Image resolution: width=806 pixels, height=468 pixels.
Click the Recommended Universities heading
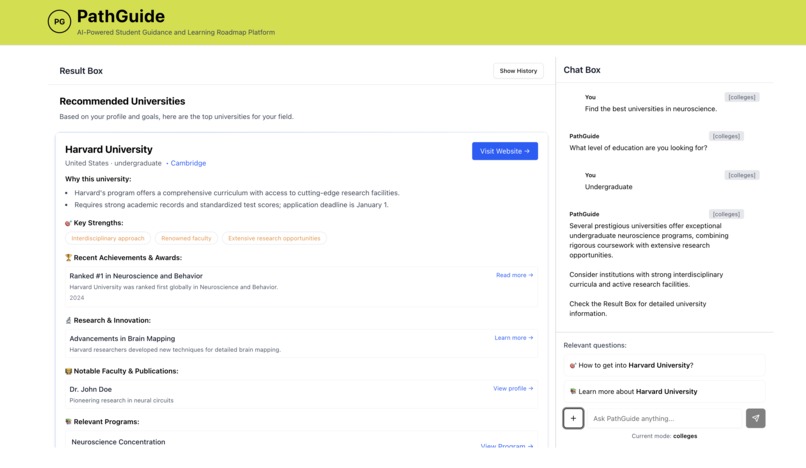point(122,101)
